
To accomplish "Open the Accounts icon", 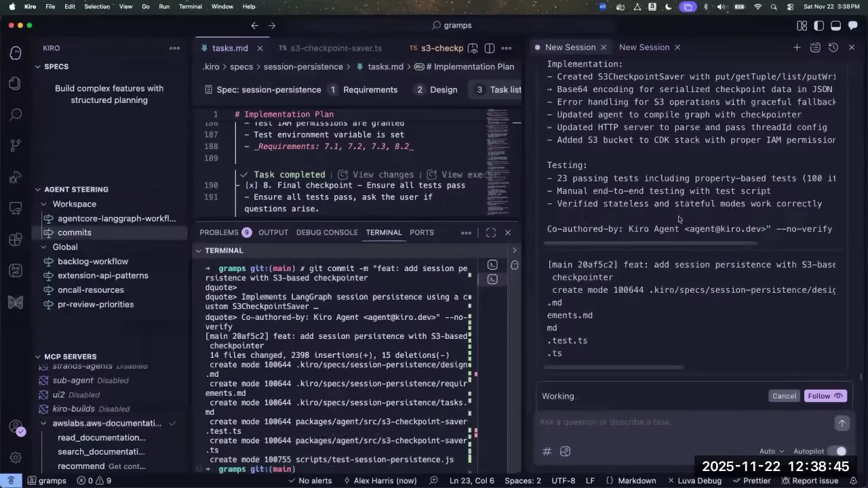I will [x=15, y=428].
